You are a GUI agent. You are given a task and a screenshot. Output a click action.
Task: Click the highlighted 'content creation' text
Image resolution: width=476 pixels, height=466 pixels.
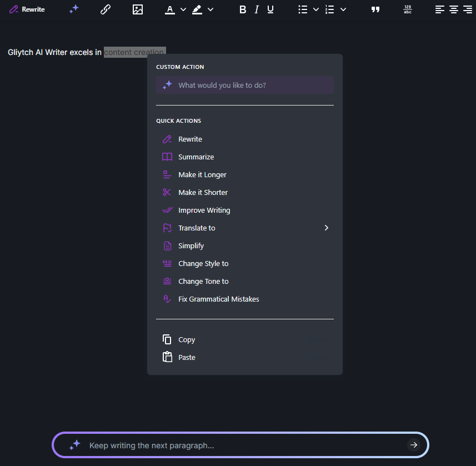coord(134,52)
